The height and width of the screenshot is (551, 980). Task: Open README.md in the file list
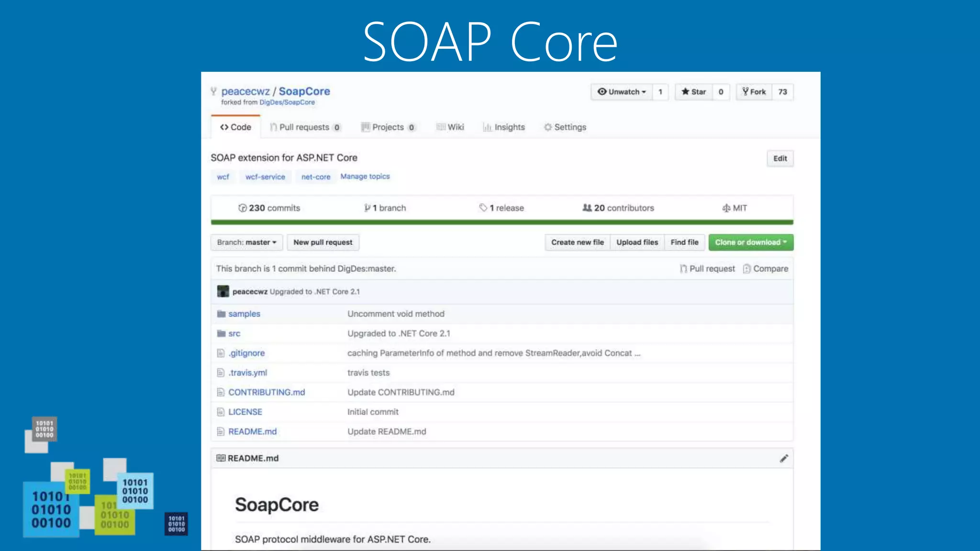pos(252,431)
